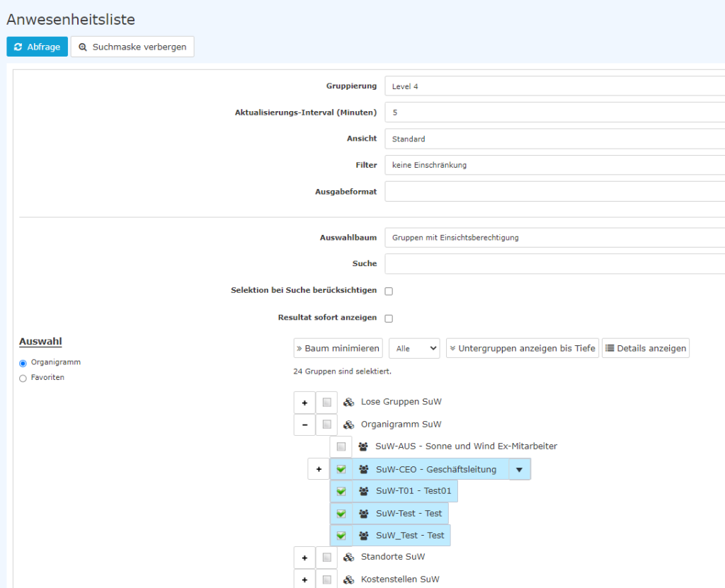
Task: Click the Lose Gruppen SuW group icon
Action: coord(348,402)
